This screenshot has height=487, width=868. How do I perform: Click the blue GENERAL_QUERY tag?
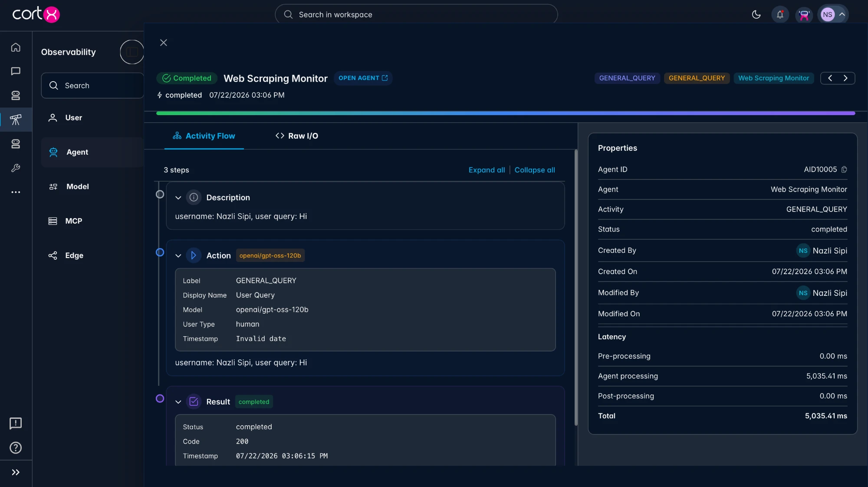(627, 78)
